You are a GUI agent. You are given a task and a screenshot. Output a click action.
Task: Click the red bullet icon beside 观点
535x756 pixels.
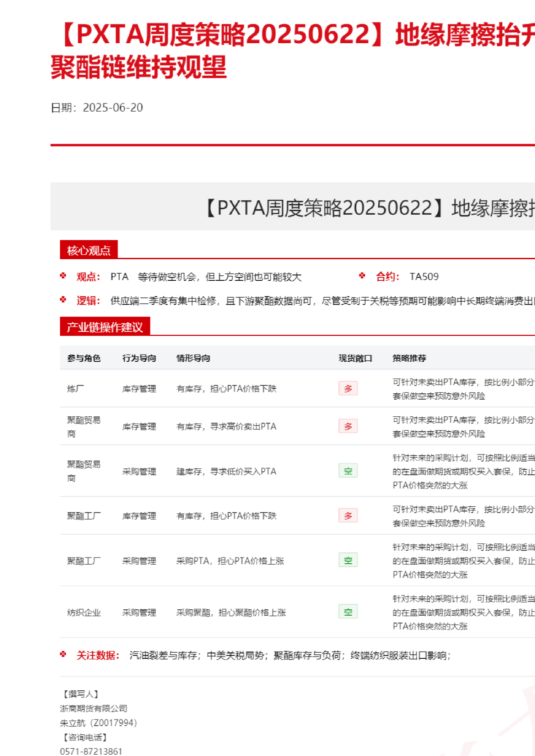[x=63, y=276]
